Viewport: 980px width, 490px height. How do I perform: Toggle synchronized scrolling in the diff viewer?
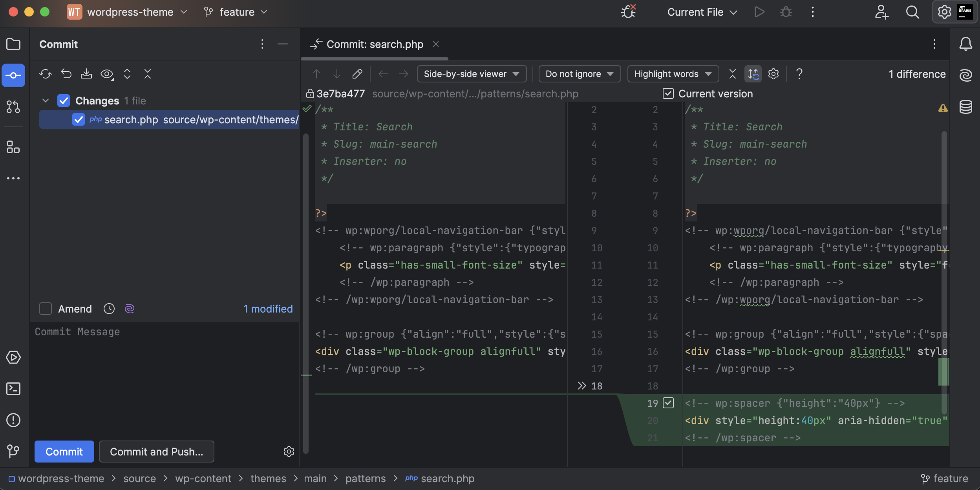pyautogui.click(x=753, y=74)
